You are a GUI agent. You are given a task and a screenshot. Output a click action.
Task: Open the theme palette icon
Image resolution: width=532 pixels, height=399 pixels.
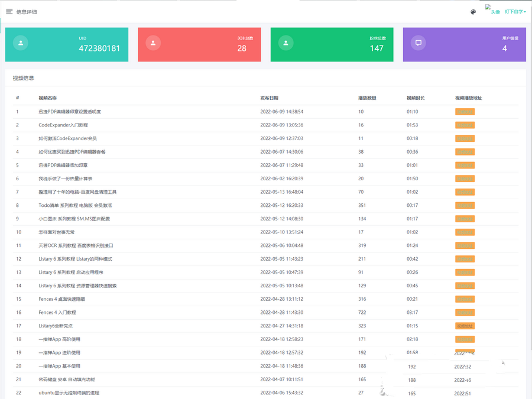click(473, 12)
